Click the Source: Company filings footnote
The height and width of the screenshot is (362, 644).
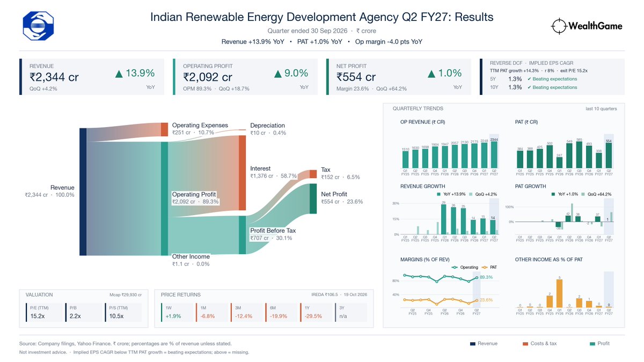click(126, 344)
